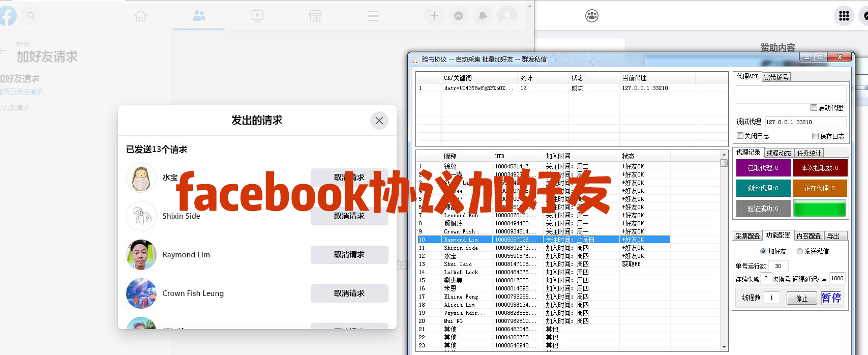Open the nine-dot menu grid icon

[844, 16]
